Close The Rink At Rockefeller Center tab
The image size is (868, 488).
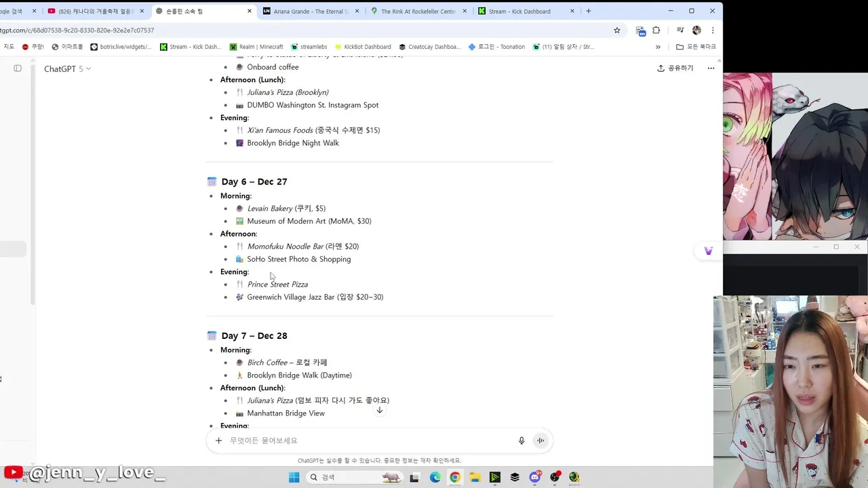[x=465, y=11]
